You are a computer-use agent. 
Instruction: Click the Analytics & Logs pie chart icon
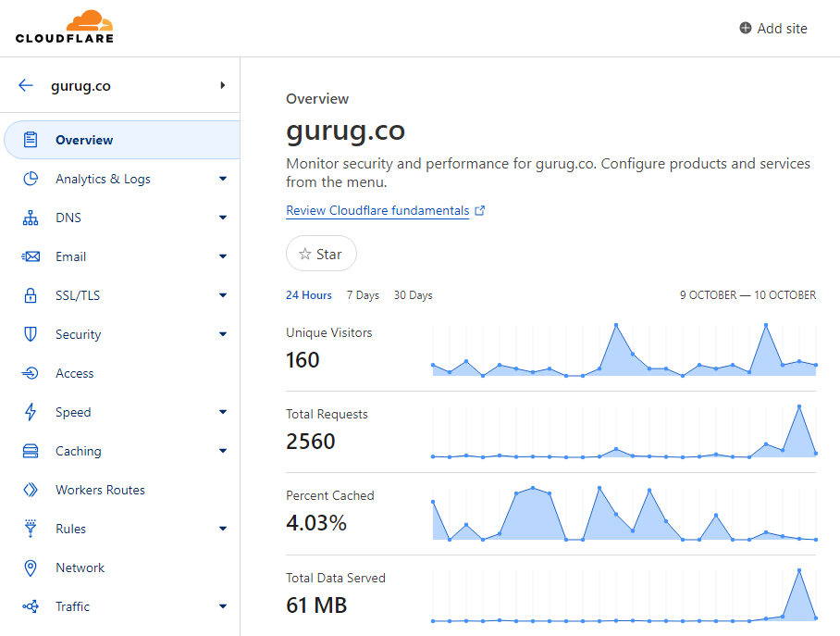31,179
